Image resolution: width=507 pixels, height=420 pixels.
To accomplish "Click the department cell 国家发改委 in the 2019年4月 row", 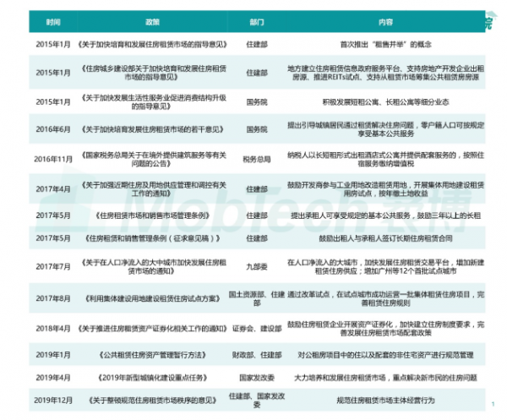I will click(257, 377).
